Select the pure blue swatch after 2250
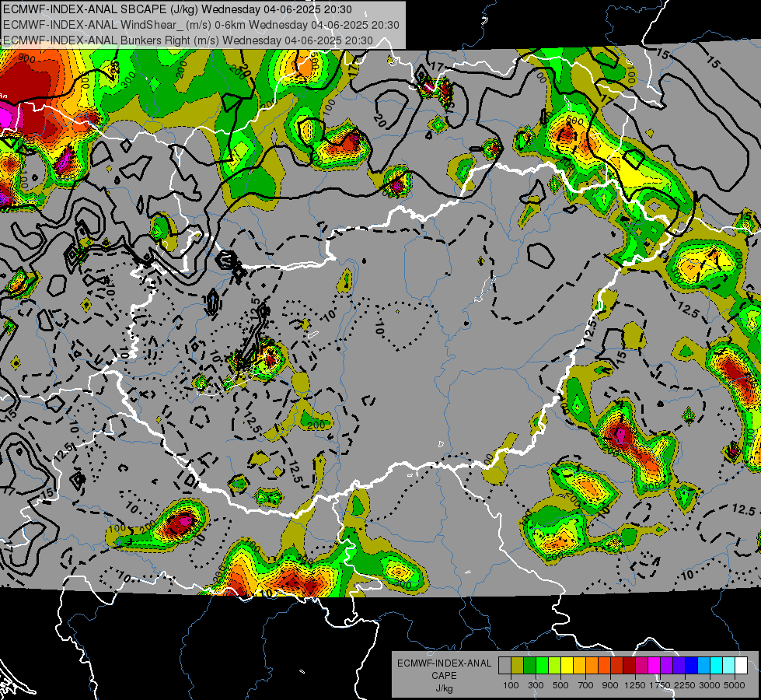The width and height of the screenshot is (761, 700). 692,665
